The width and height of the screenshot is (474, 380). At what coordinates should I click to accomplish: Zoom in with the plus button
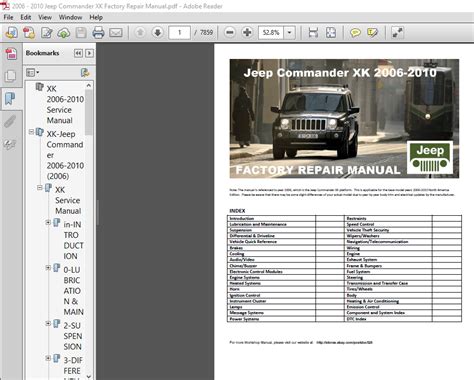coord(247,33)
